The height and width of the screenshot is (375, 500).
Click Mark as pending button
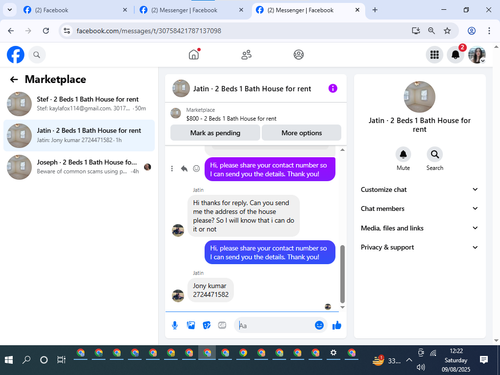click(215, 133)
